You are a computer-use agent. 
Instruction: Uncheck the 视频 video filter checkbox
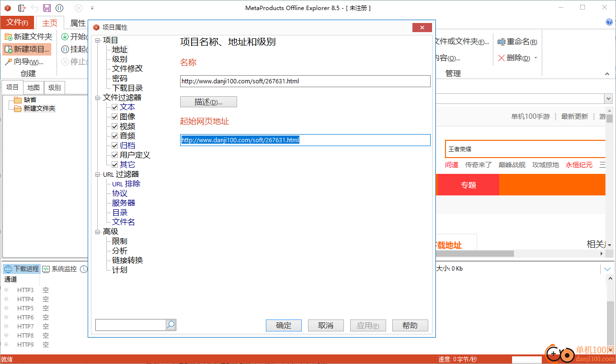[115, 126]
